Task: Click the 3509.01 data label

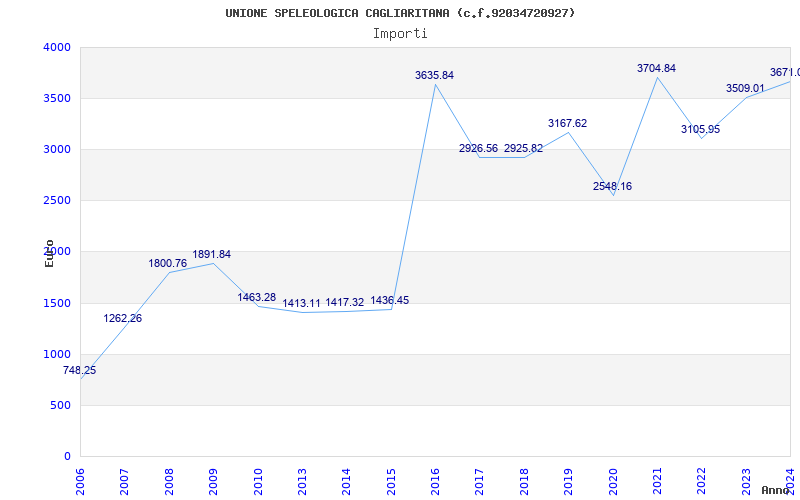Action: [x=745, y=88]
